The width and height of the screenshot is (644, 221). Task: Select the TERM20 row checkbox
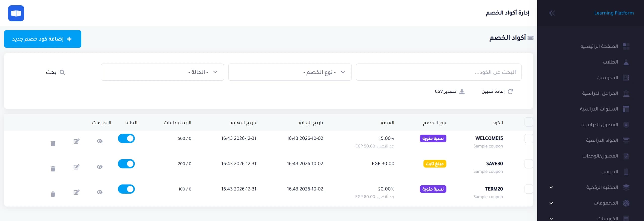(x=529, y=189)
